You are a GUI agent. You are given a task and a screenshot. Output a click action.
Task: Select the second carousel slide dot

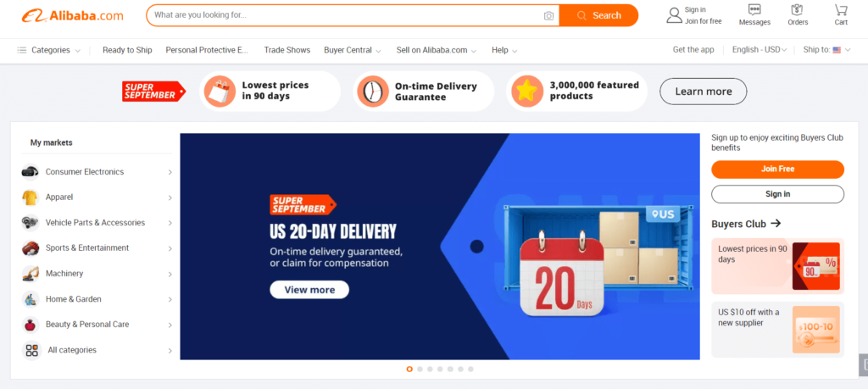pos(420,369)
